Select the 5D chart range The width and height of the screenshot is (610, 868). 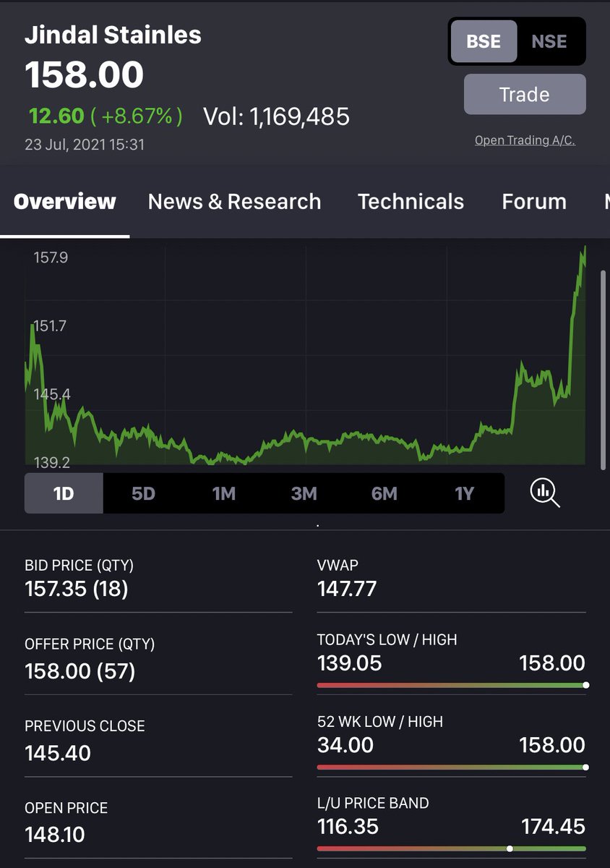pyautogui.click(x=143, y=493)
